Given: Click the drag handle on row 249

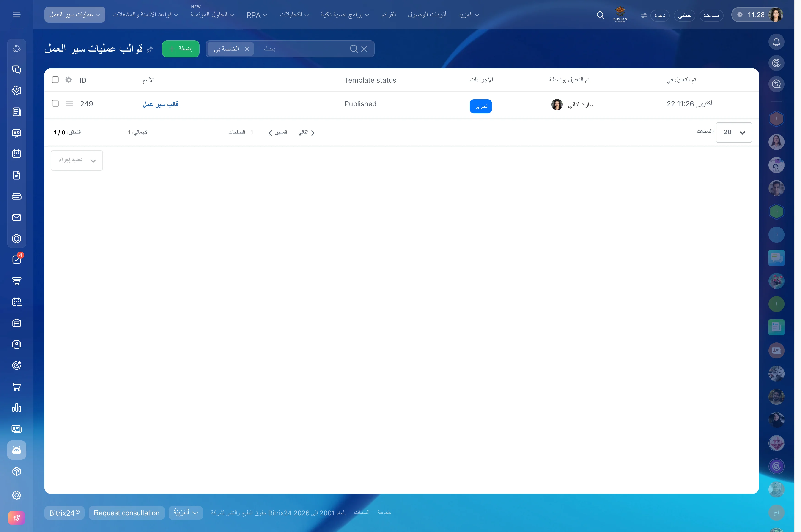Looking at the screenshot, I should (x=69, y=103).
